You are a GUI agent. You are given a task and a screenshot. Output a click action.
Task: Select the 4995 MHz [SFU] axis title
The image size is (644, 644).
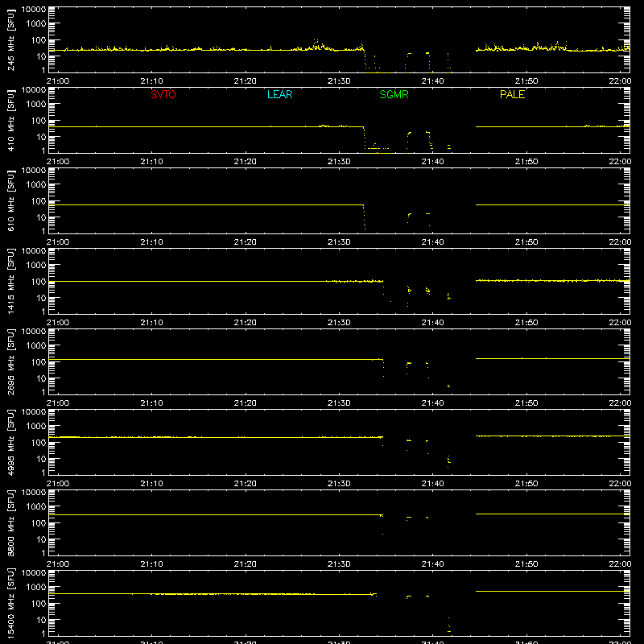[11, 442]
